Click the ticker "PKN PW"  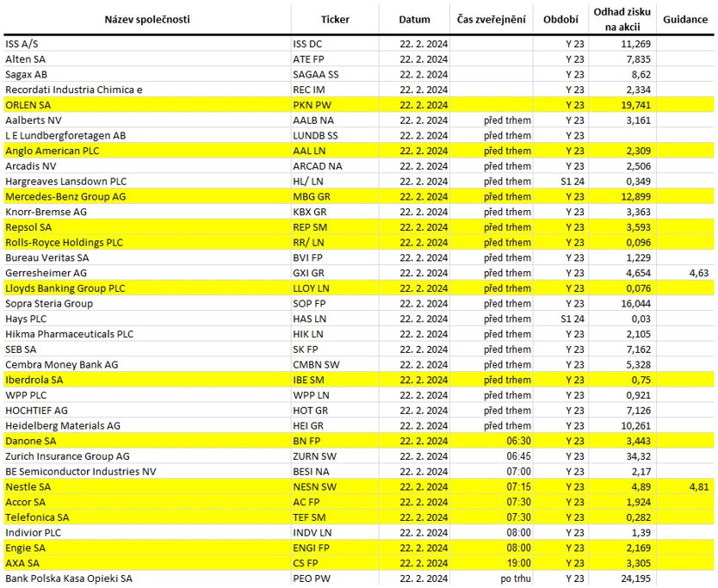(312, 105)
